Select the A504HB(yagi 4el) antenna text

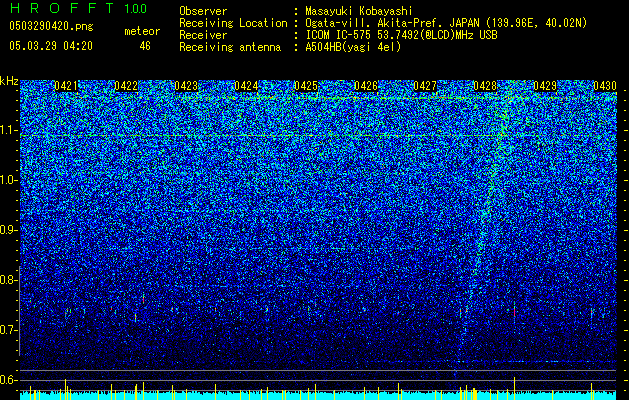click(x=353, y=47)
